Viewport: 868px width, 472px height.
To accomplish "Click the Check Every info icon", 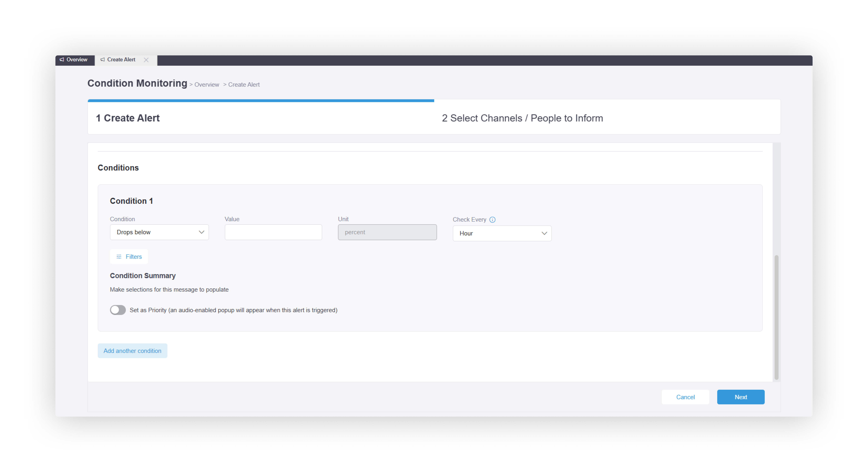I will pos(492,220).
